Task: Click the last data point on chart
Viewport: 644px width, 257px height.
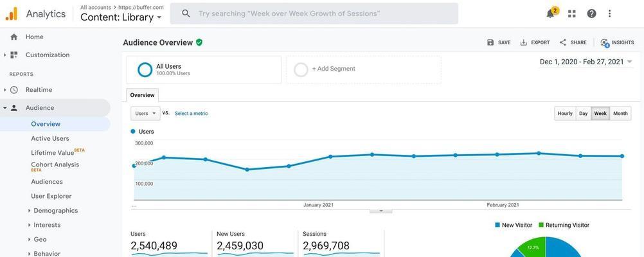Action: tap(622, 156)
